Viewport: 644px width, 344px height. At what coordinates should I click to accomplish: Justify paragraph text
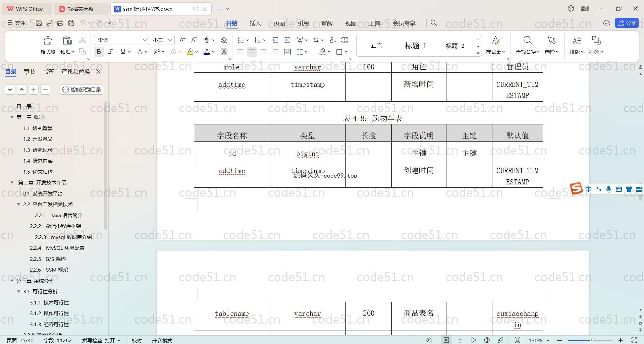coord(275,52)
